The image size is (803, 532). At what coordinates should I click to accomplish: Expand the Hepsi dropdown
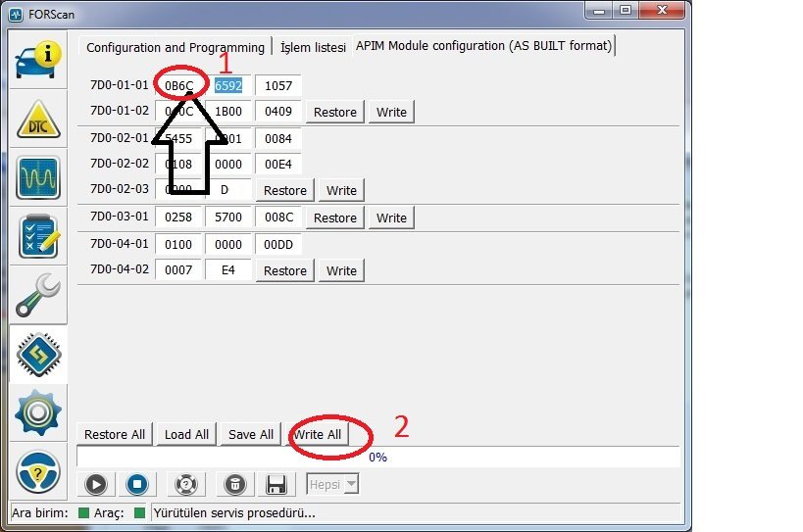(333, 483)
